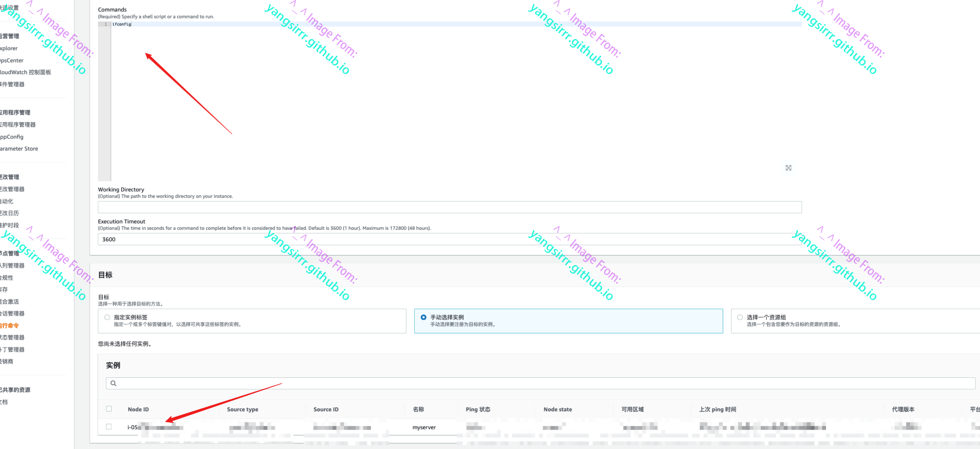Screen dimensions: 980x449
Task: Click the instances search box
Action: click(x=540, y=383)
